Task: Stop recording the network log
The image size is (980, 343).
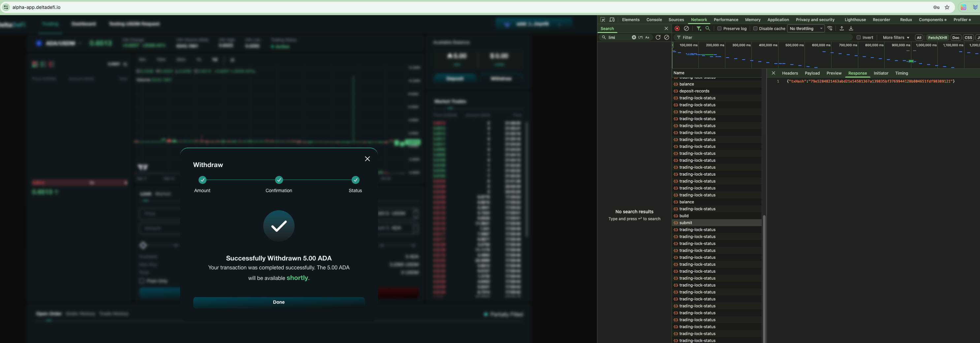Action: (x=677, y=28)
